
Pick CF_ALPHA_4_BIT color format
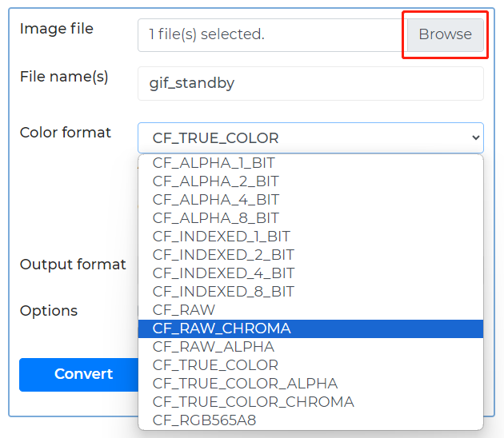coord(215,200)
